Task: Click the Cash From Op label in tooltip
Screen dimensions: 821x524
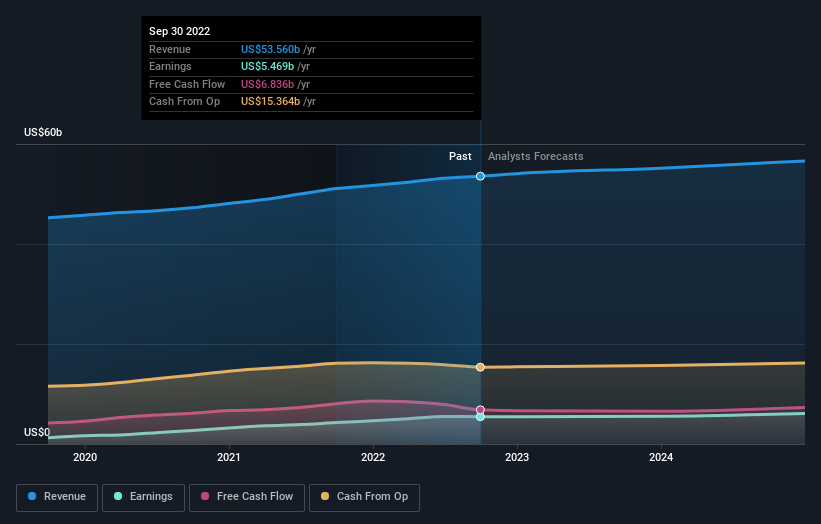Action: [184, 102]
